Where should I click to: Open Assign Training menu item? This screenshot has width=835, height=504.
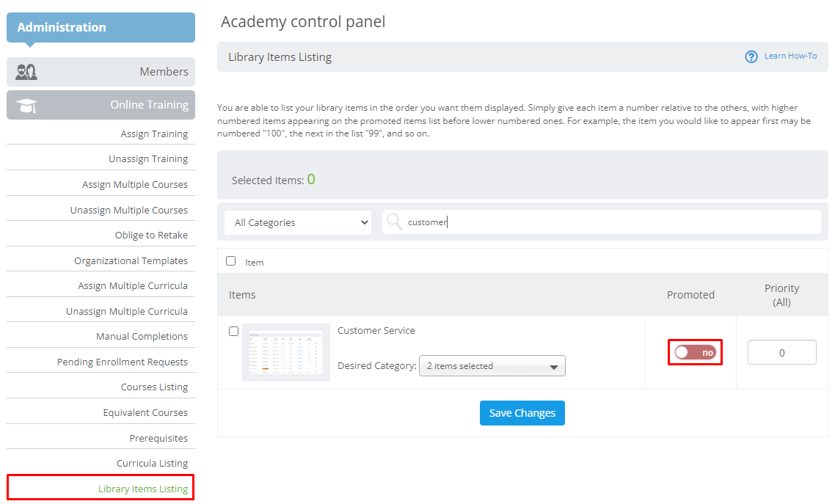(x=154, y=134)
